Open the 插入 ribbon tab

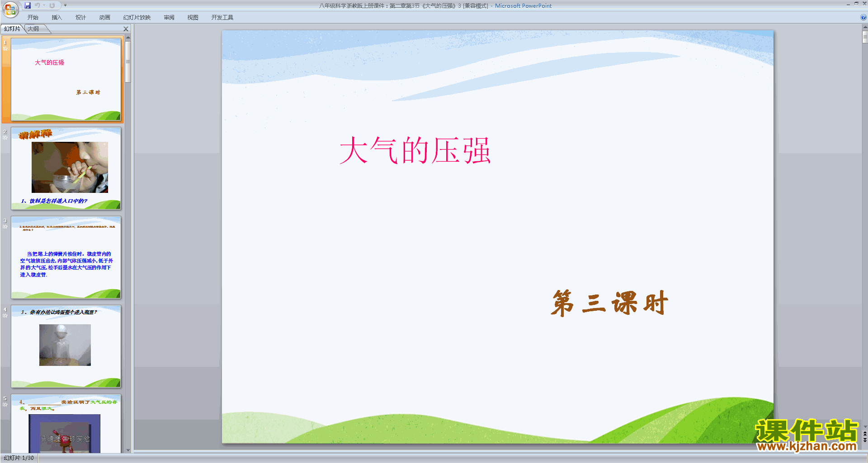pos(57,18)
